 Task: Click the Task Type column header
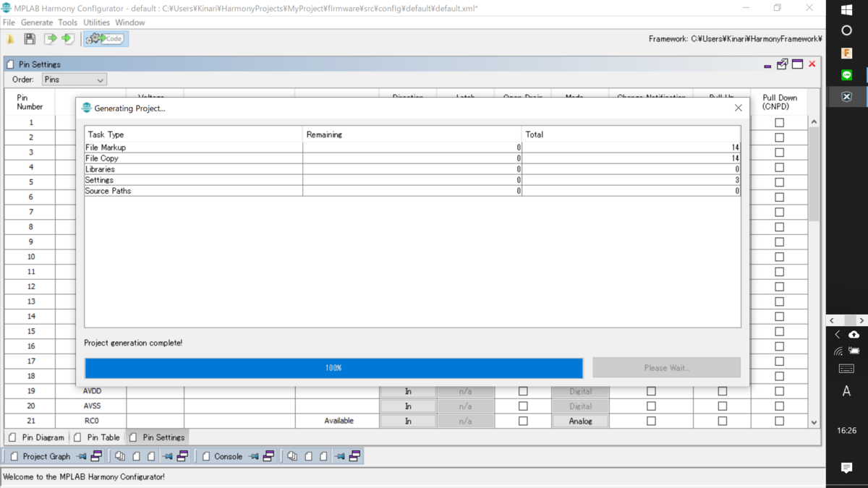193,134
